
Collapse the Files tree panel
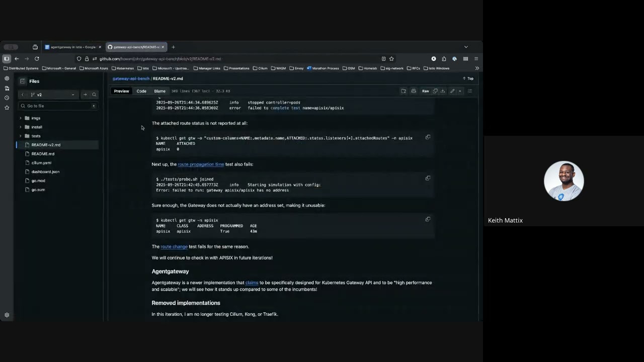23,81
